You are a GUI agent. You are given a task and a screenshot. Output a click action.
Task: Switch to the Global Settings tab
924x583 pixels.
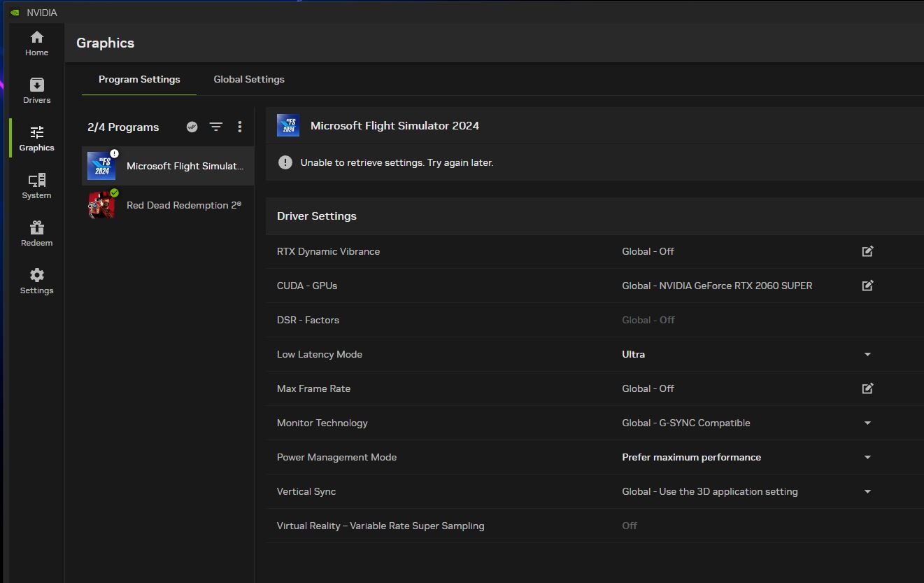point(248,79)
